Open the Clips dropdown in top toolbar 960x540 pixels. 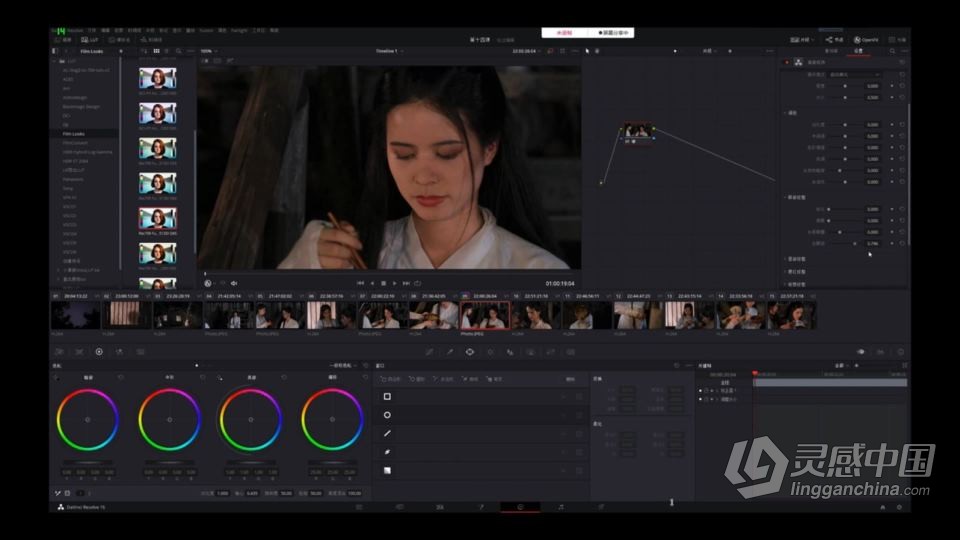coord(803,40)
